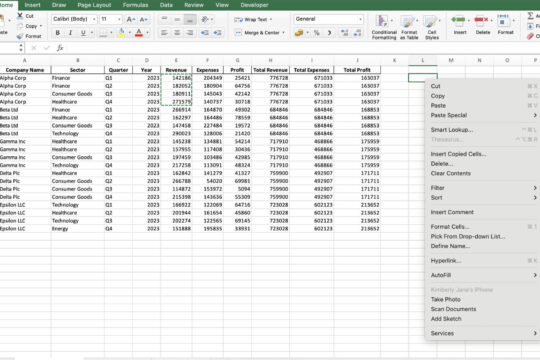
Task: Toggle Bold formatting
Action: click(58, 33)
